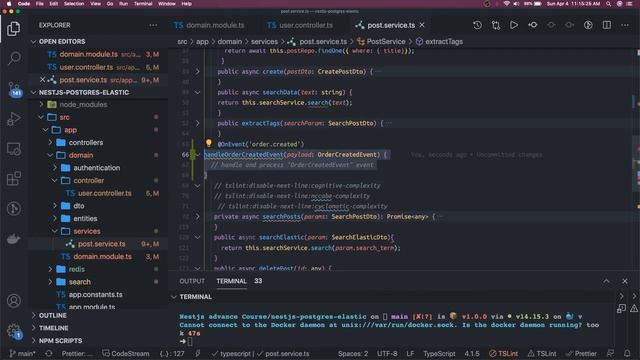This screenshot has width=640, height=360.
Task: Open the Window menu in menu bar
Action: (167, 4)
